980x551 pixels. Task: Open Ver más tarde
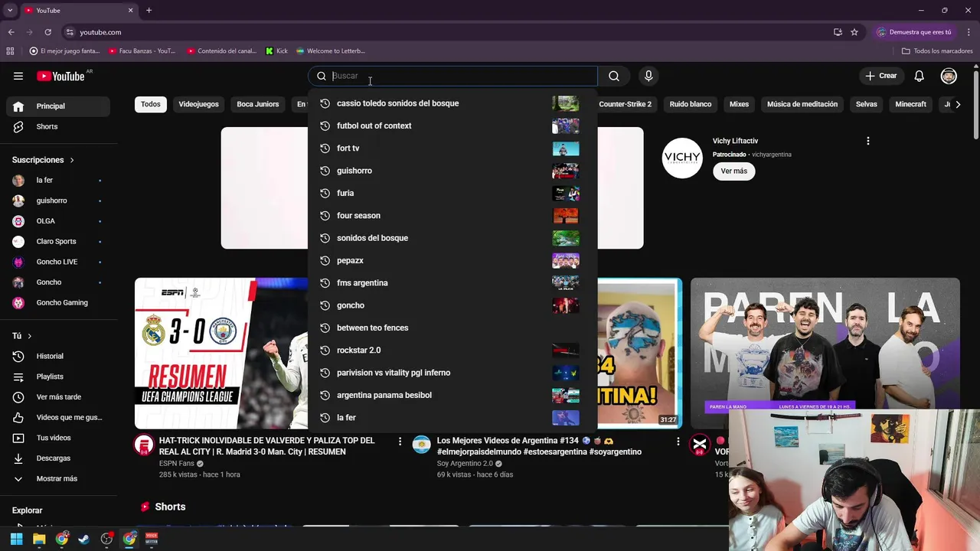tap(60, 397)
